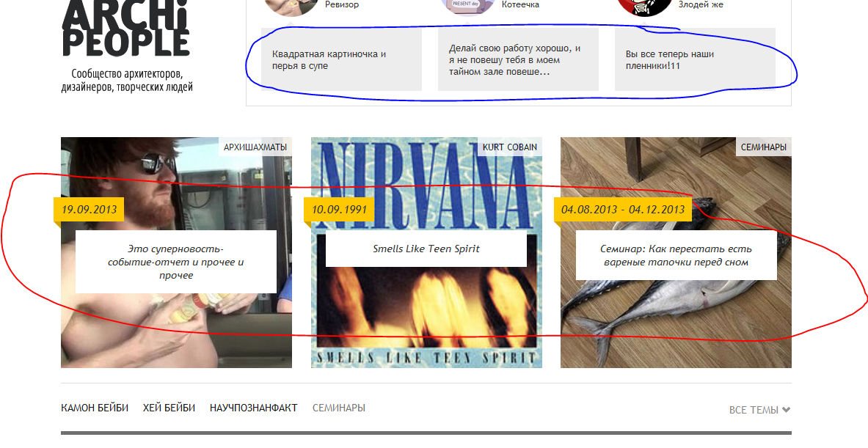
Task: Open the seminar about вареные тапочки title
Action: (676, 255)
